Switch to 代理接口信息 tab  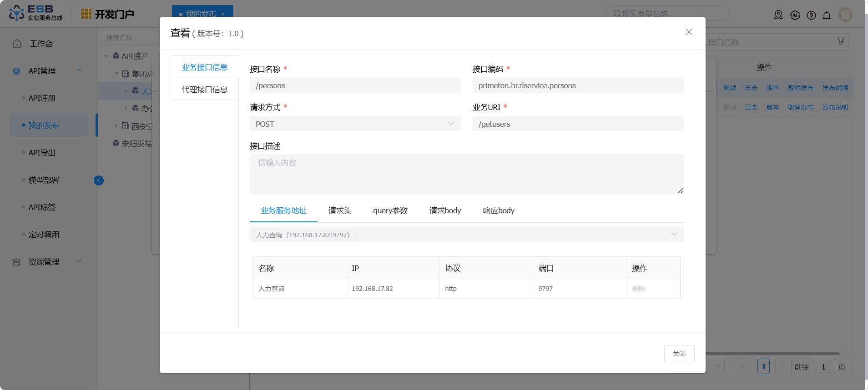tap(204, 90)
